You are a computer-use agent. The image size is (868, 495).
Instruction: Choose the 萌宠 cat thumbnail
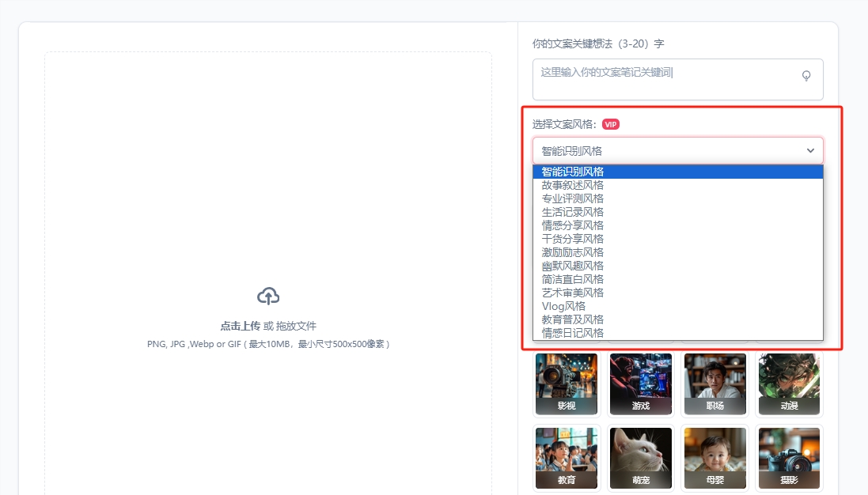coord(640,457)
